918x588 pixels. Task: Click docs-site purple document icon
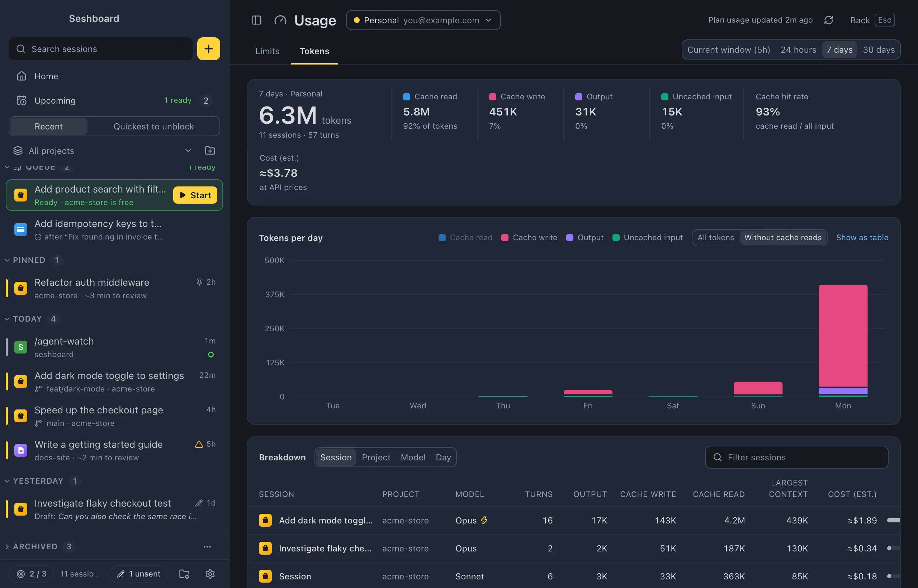point(21,450)
